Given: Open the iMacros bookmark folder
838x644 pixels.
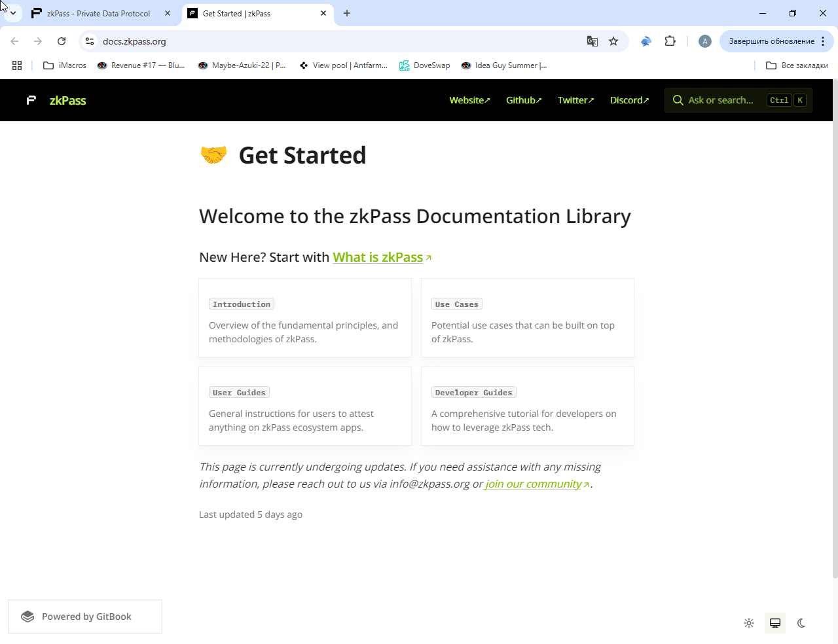Looking at the screenshot, I should tap(65, 65).
